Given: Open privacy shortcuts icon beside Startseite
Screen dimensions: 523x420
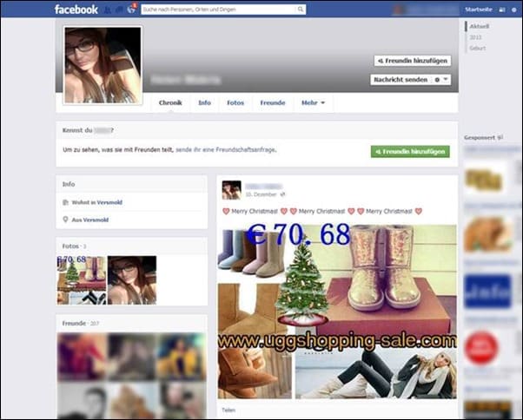Looking at the screenshot, I should [502, 10].
